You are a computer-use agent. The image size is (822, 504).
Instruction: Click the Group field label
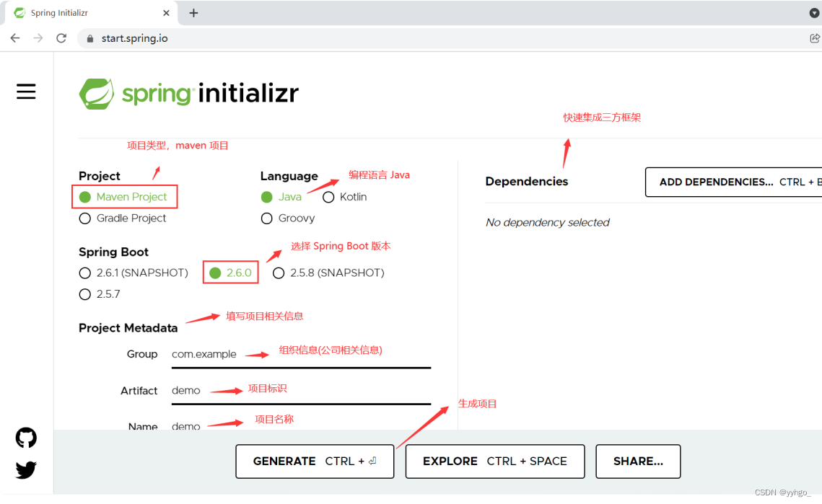pyautogui.click(x=142, y=354)
